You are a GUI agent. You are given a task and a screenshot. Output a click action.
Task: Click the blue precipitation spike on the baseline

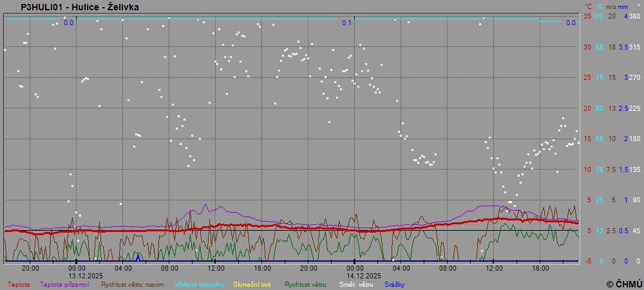[138, 257]
